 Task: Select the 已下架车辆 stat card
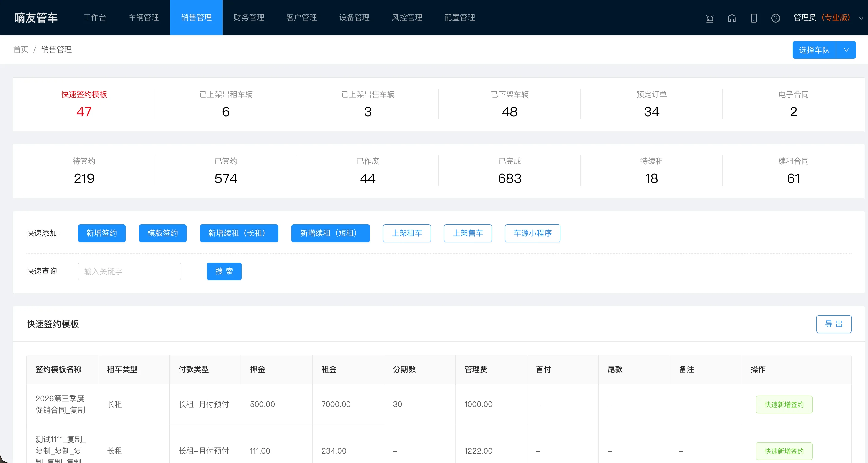click(510, 104)
